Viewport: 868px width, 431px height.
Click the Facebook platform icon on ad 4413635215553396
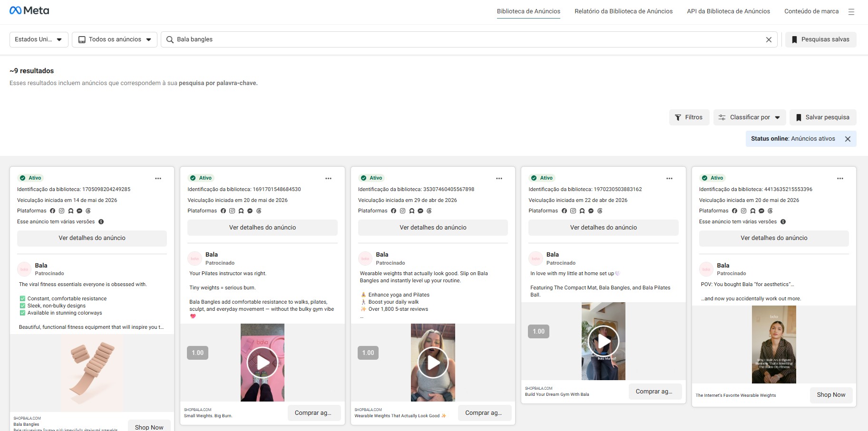point(734,211)
